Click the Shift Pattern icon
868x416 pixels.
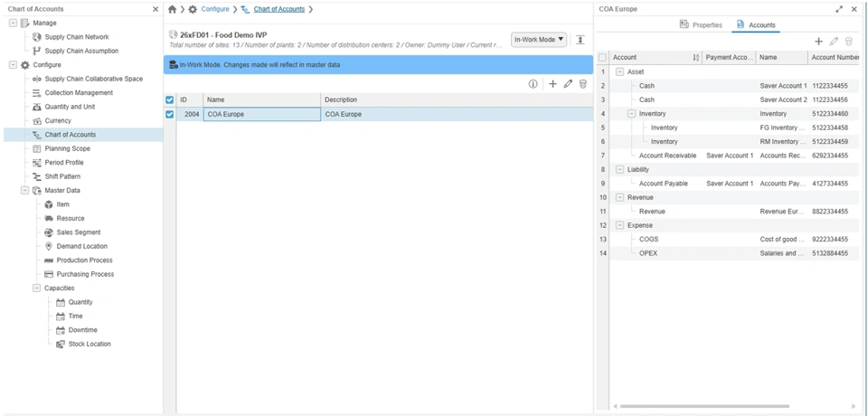[36, 176]
